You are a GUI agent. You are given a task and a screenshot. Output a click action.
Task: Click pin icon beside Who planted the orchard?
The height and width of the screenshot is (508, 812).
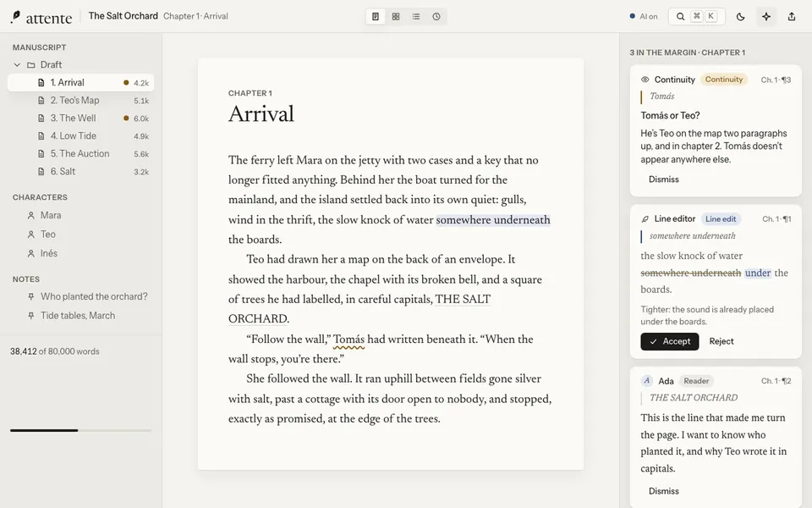[31, 296]
